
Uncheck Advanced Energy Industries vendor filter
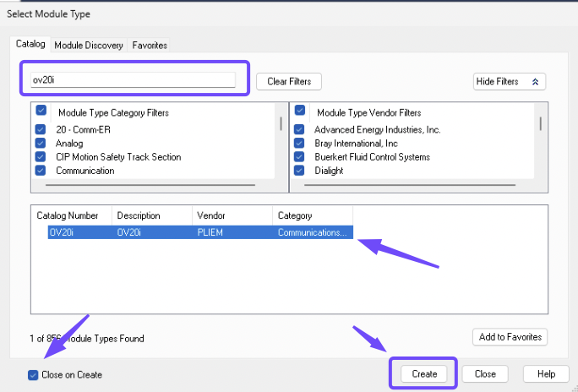(x=299, y=130)
